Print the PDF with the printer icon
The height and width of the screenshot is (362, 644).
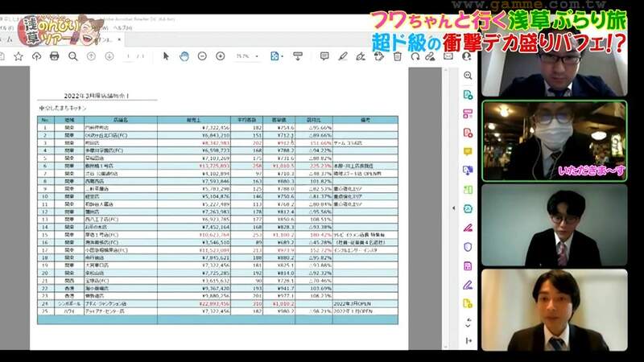point(54,56)
